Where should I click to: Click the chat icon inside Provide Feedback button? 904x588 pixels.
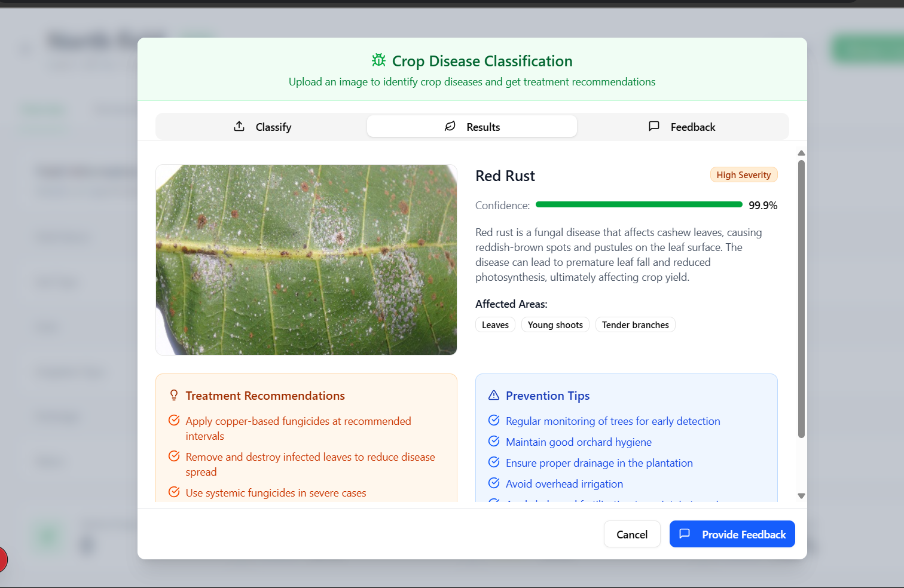pos(685,534)
